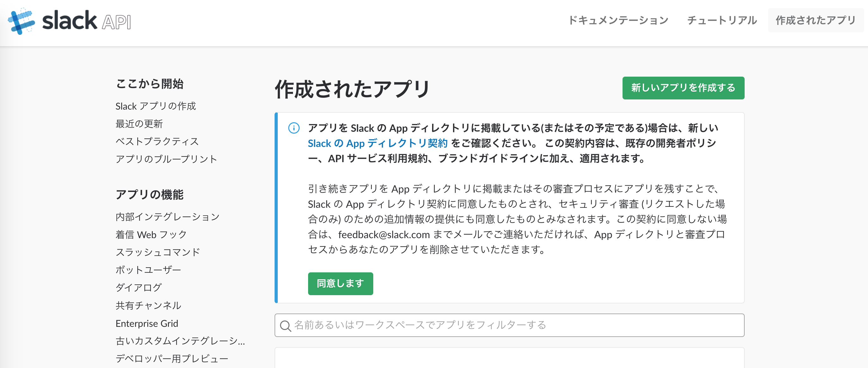This screenshot has width=868, height=368.
Task: Open ボットユーザー sidebar link
Action: pyautogui.click(x=148, y=270)
